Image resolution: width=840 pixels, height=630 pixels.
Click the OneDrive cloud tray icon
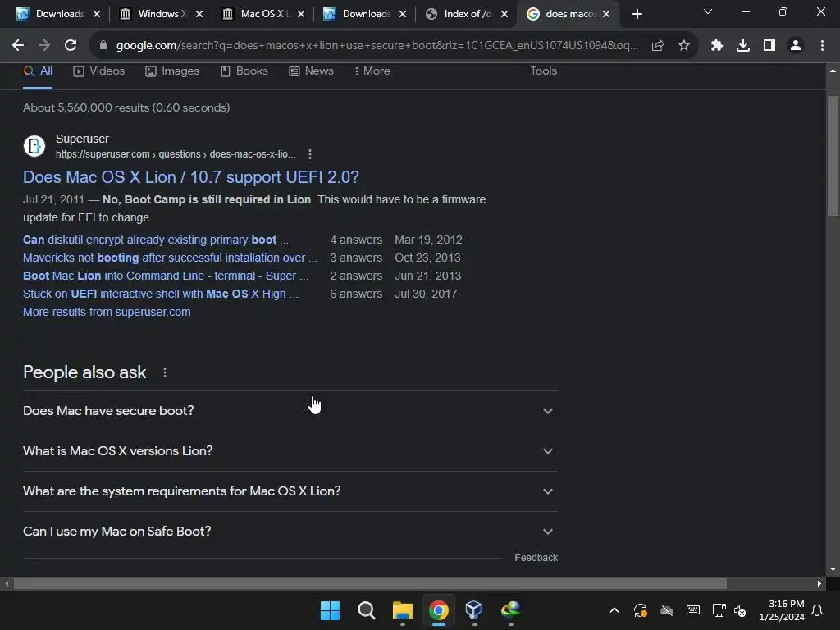coord(667,610)
